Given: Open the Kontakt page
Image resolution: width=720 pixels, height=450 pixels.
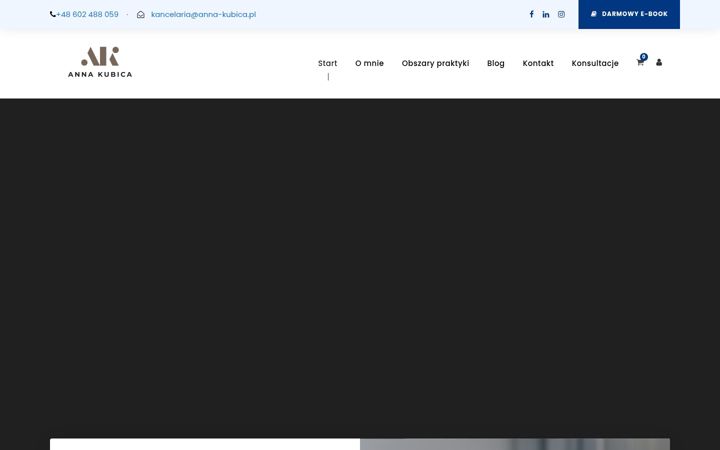Looking at the screenshot, I should 538,63.
